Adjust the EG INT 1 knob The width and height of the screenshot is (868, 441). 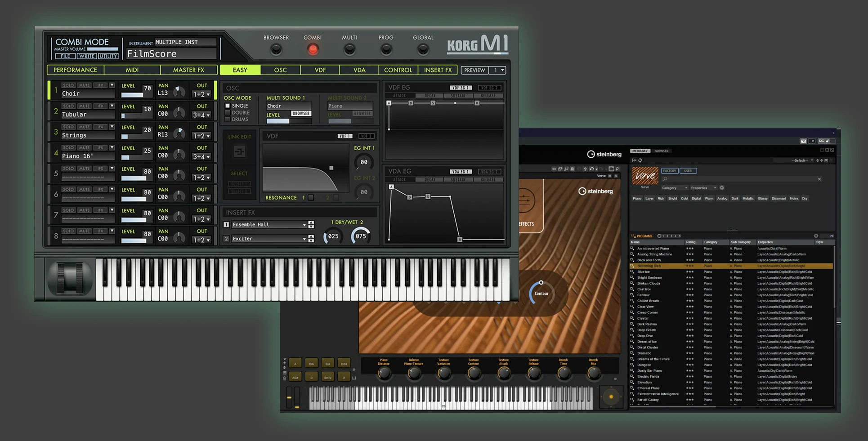[x=364, y=162]
